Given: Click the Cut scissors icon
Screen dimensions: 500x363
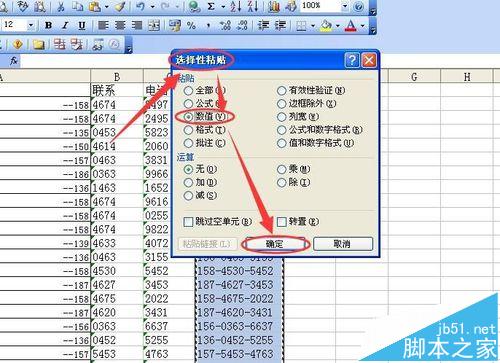Looking at the screenshot, I should coord(61,6).
